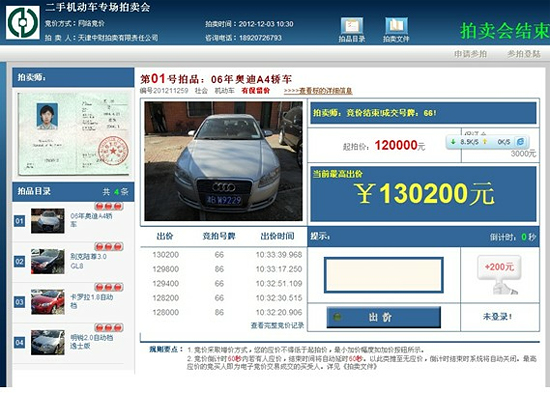Open thumbnail of 别克陆尊3.0 GL8
Screen dimensions: 550x393
point(48,261)
